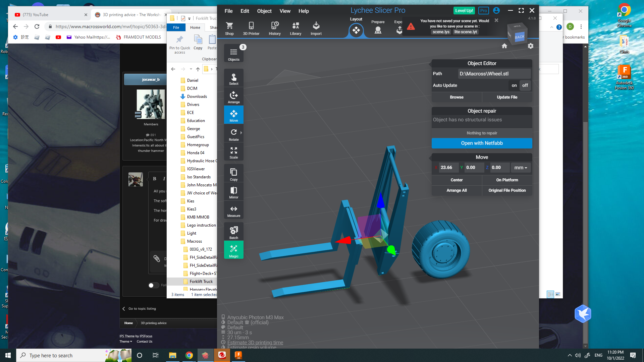Open the user account icon in Lychee

[x=496, y=11]
